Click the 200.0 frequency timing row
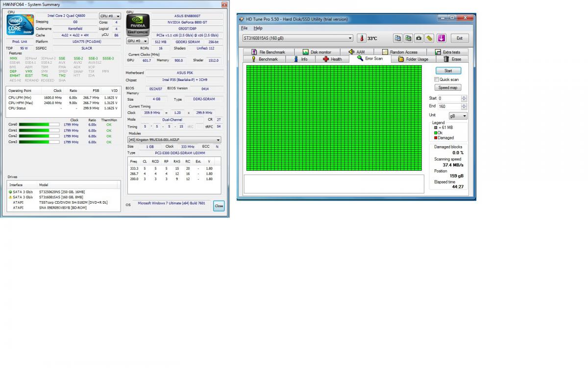The width and height of the screenshot is (588, 368). [x=174, y=179]
